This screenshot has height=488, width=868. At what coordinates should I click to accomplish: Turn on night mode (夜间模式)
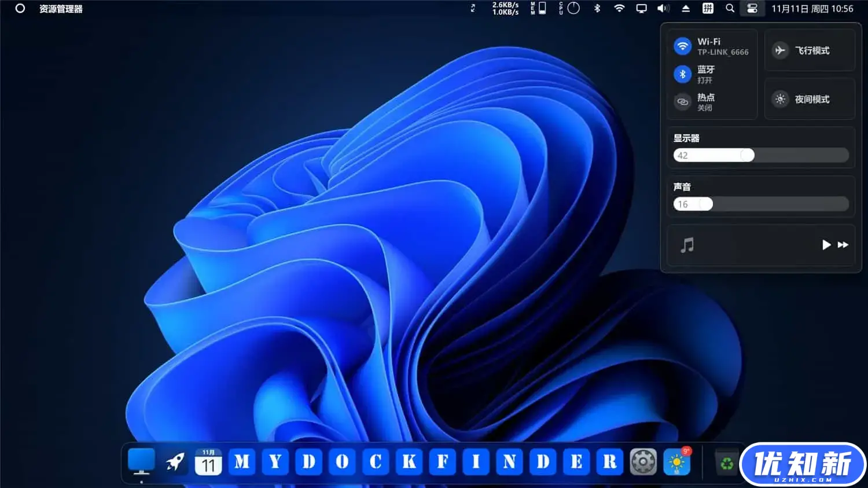pyautogui.click(x=780, y=99)
